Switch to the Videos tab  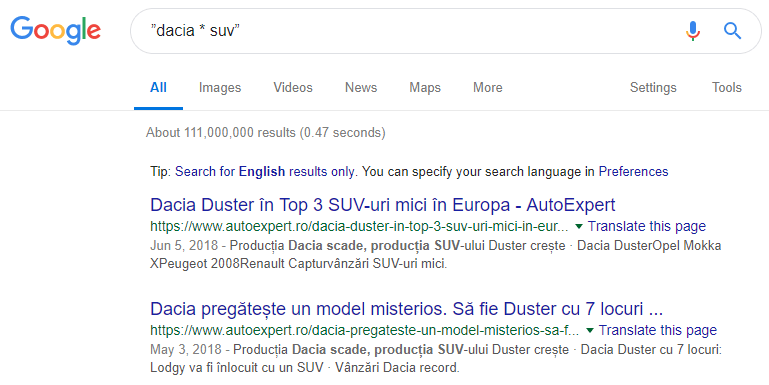coord(293,87)
